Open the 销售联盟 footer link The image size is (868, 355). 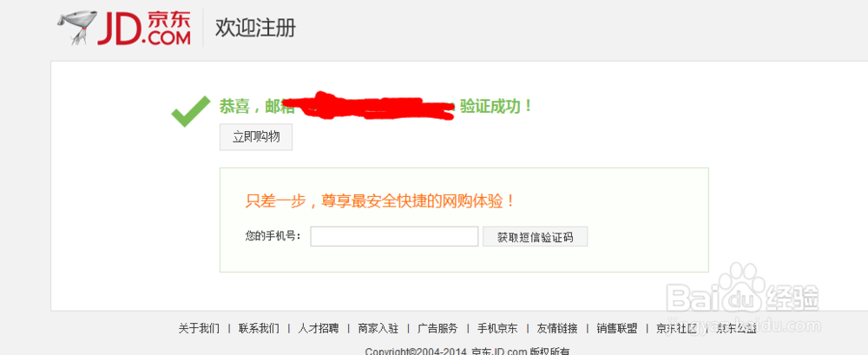[x=617, y=328]
